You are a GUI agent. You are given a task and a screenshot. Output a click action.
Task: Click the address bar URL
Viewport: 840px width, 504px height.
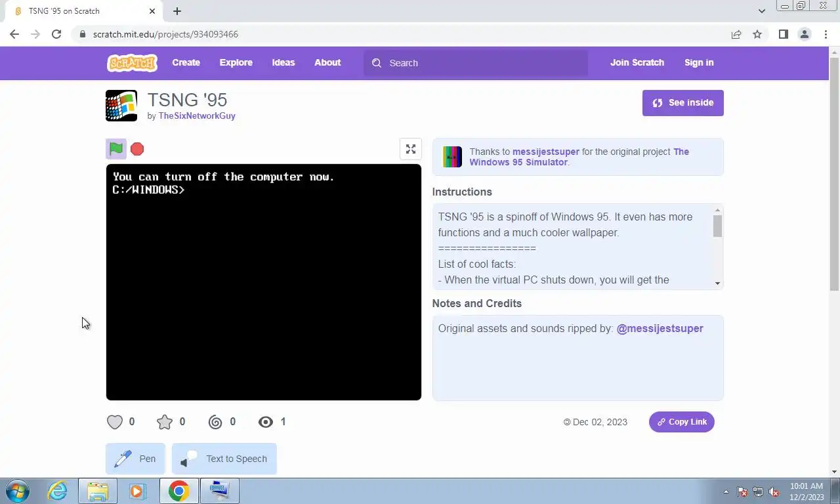[165, 34]
